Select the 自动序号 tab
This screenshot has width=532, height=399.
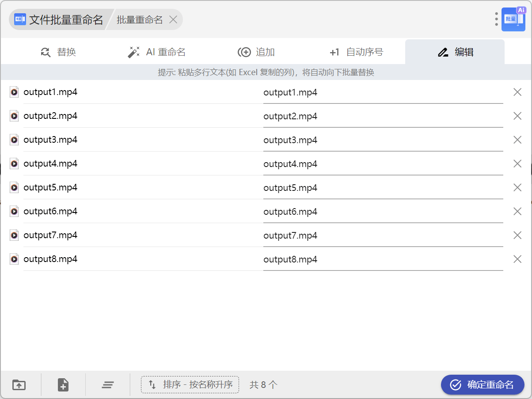point(356,52)
